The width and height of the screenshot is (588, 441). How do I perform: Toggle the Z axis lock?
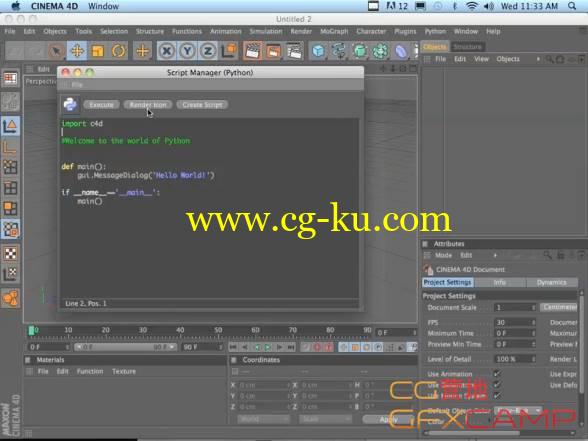tap(208, 51)
